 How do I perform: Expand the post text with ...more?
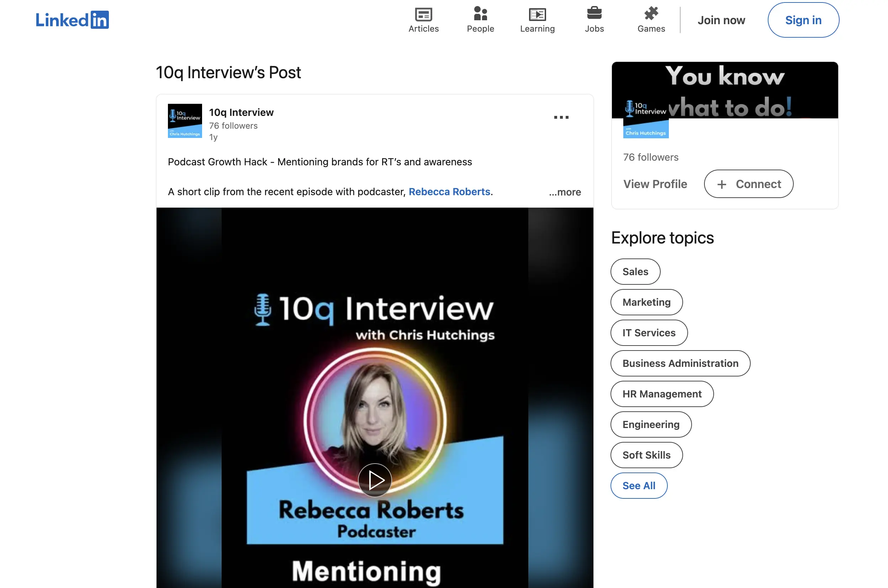[x=565, y=192]
